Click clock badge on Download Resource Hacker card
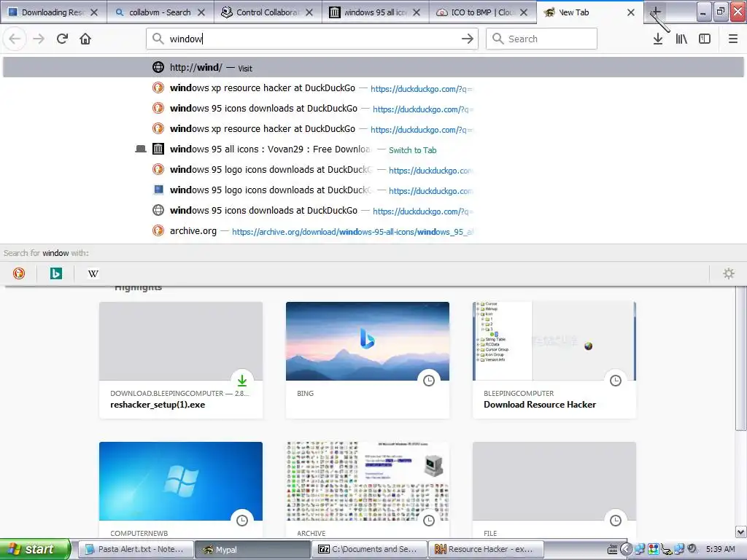The width and height of the screenshot is (747, 560). click(x=616, y=381)
